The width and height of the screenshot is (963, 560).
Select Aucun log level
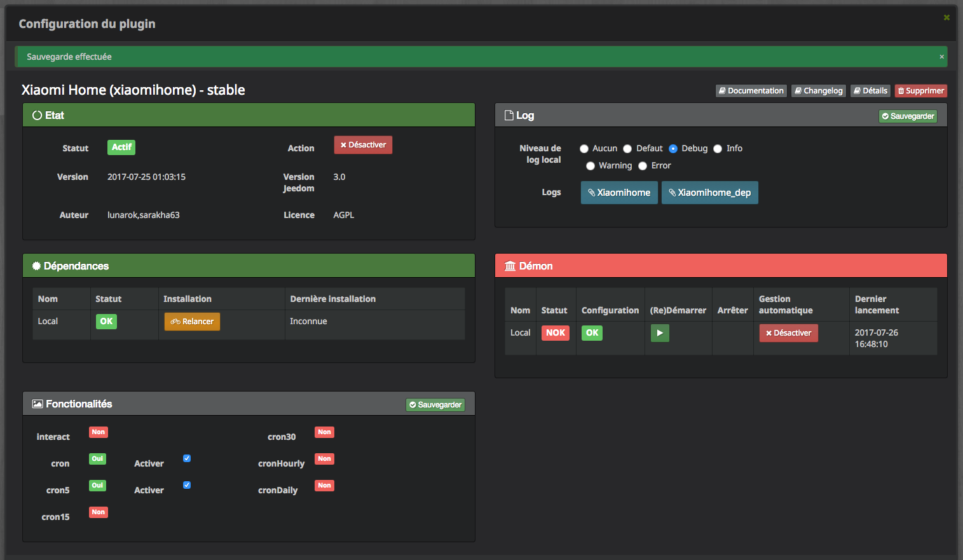pyautogui.click(x=584, y=149)
